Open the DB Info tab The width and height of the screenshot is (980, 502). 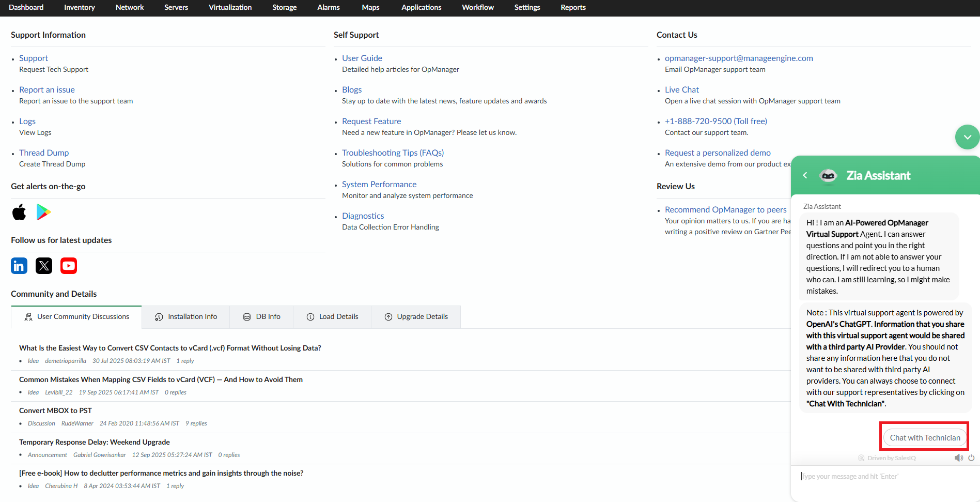[261, 317]
